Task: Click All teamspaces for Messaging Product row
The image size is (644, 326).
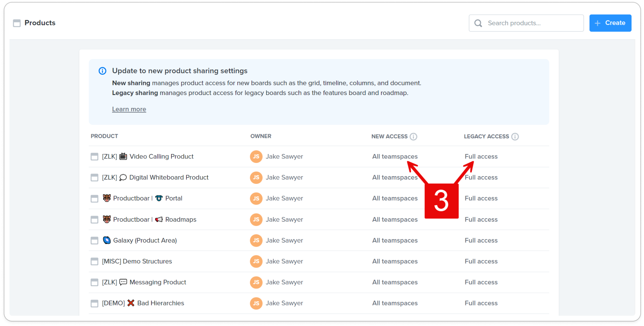Action: pos(395,282)
